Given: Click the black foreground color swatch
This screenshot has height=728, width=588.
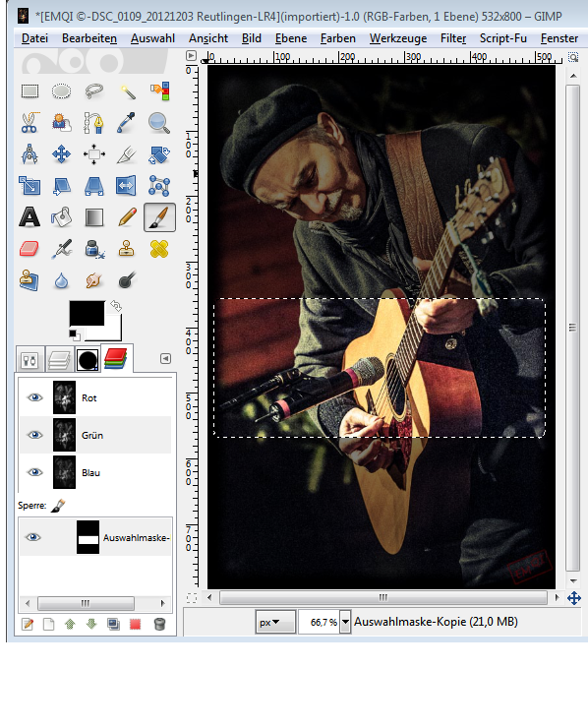Looking at the screenshot, I should tap(87, 313).
